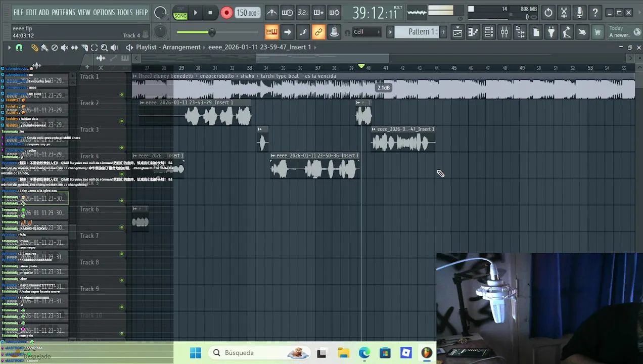
Task: Click the arrow after the Insert 1 clip name
Action: [315, 47]
